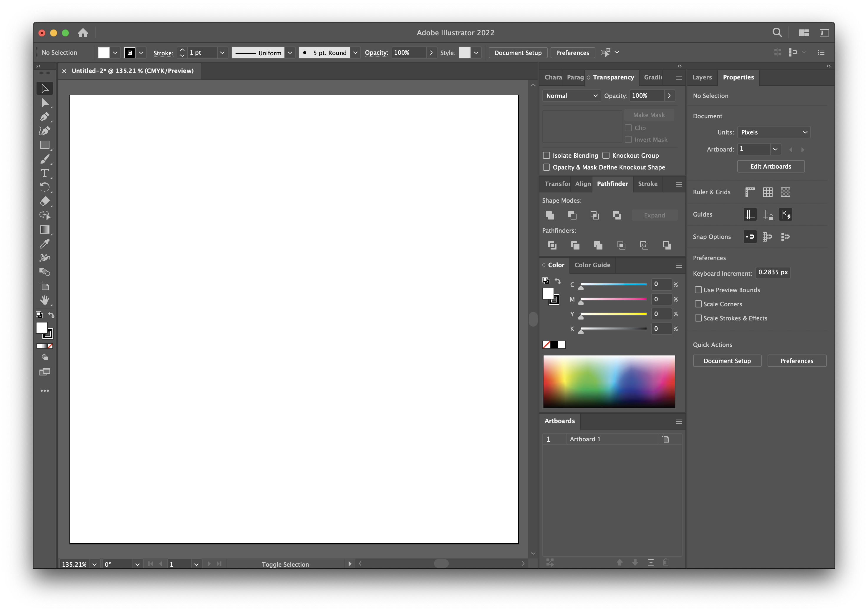Click the Unite shape mode icon
Viewport: 868px width, 612px height.
[550, 215]
